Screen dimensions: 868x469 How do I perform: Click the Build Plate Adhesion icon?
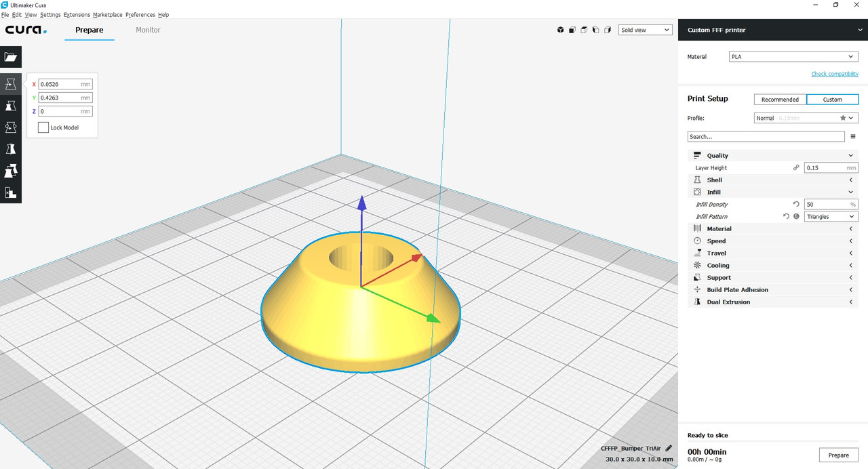[697, 289]
